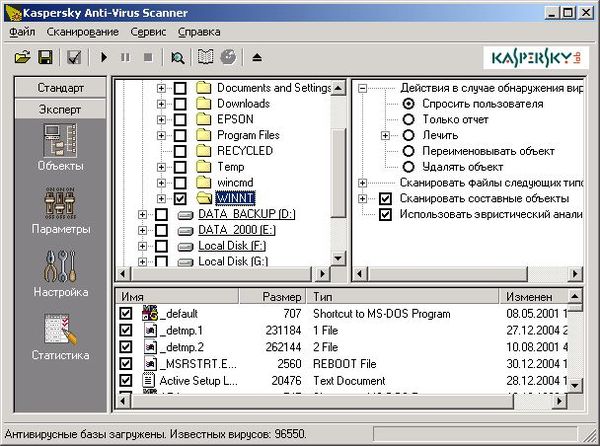This screenshot has height=446, width=600.
Task: Expand the Лечить option sub-node
Action: coord(385,135)
